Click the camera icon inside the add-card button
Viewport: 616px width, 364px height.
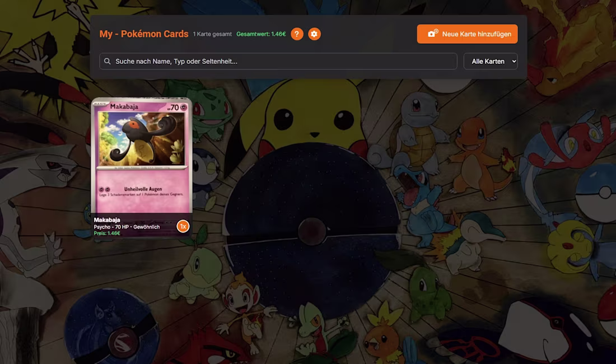click(x=431, y=34)
